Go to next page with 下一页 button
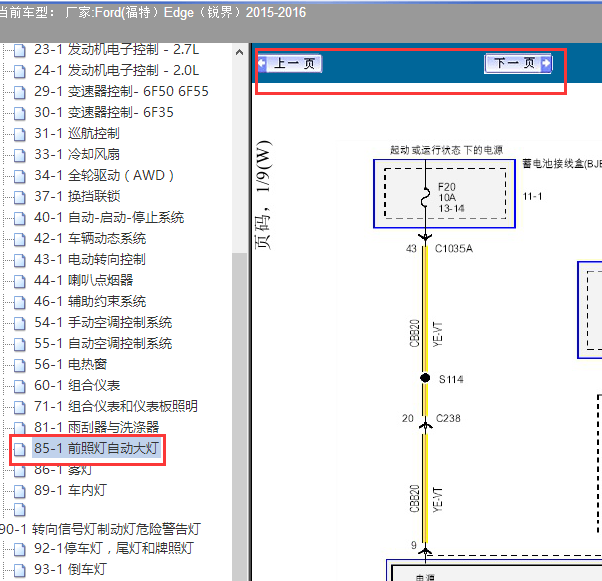Image resolution: width=602 pixels, height=581 pixels. (518, 63)
